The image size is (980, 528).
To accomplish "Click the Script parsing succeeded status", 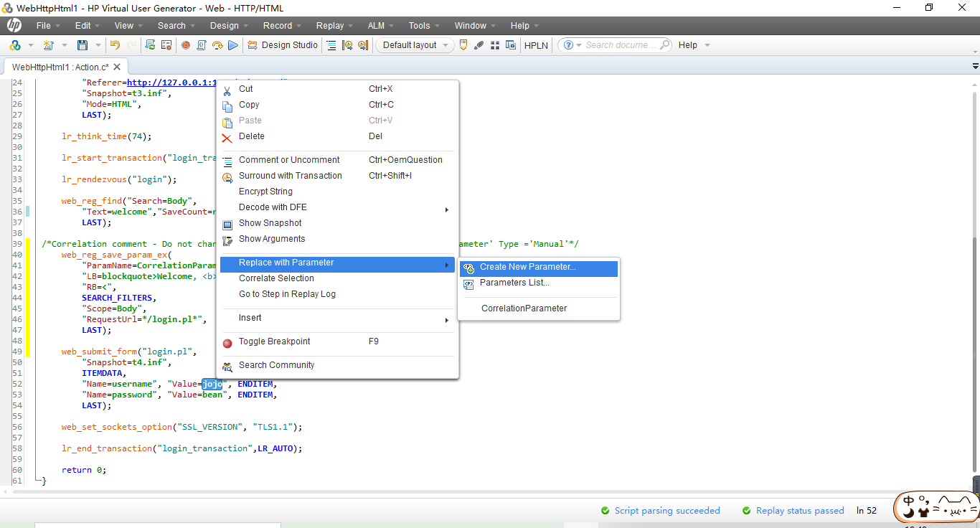I will click(x=660, y=511).
